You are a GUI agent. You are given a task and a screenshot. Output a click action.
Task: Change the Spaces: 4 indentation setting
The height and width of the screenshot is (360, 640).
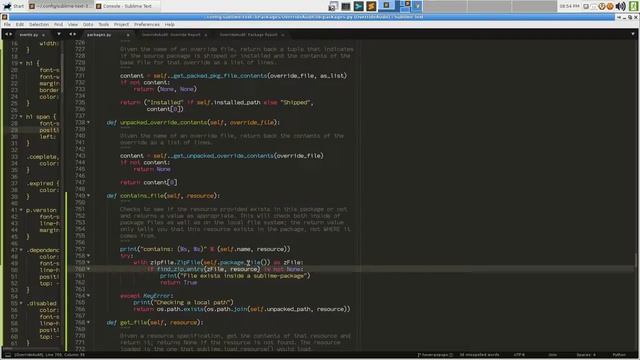586,355
